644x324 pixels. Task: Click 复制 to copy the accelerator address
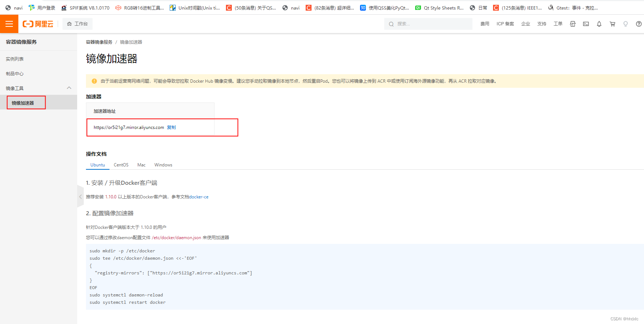[172, 127]
